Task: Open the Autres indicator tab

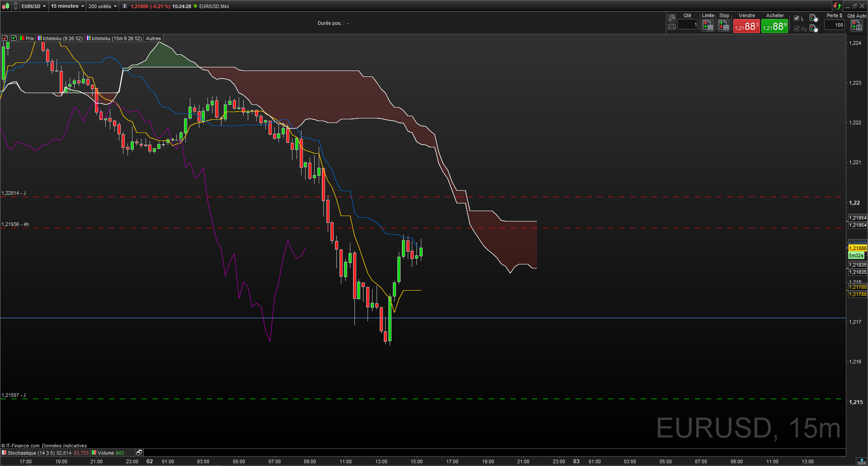Action: [x=153, y=38]
